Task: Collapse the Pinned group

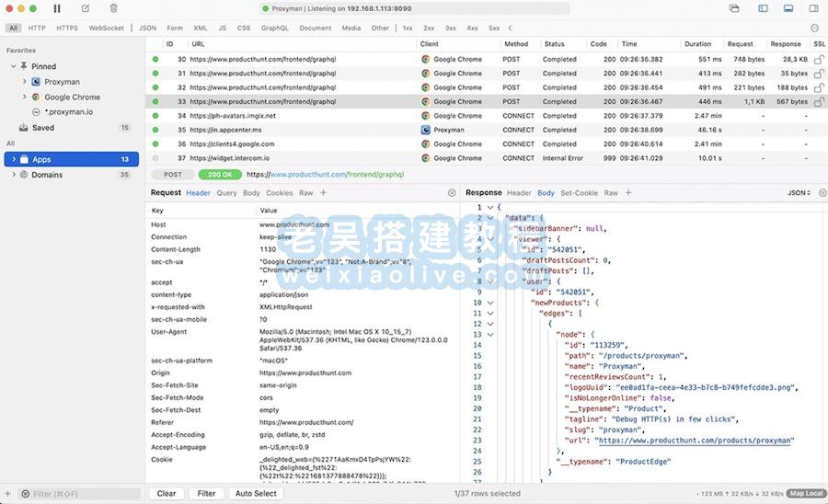Action: coord(13,66)
